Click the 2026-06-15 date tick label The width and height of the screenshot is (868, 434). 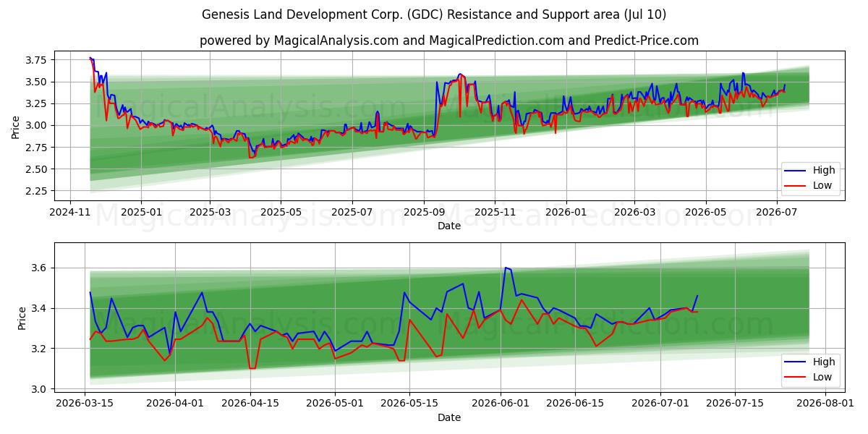coord(575,404)
